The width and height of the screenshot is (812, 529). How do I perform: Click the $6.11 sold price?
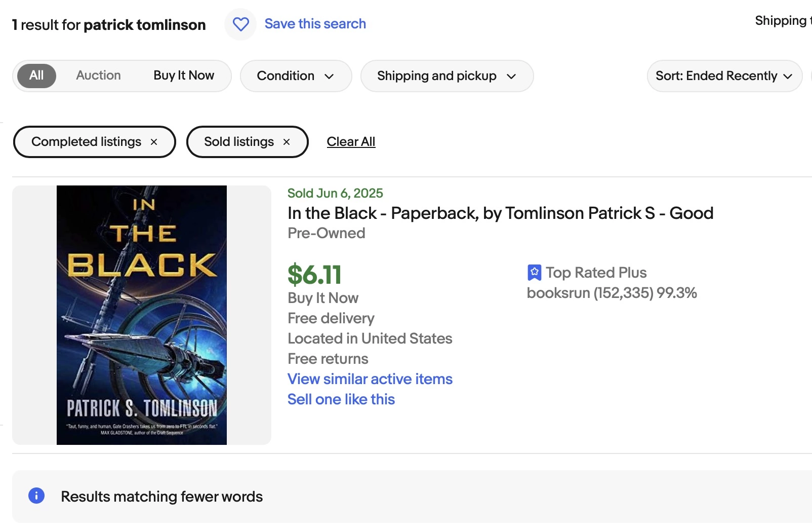click(314, 275)
